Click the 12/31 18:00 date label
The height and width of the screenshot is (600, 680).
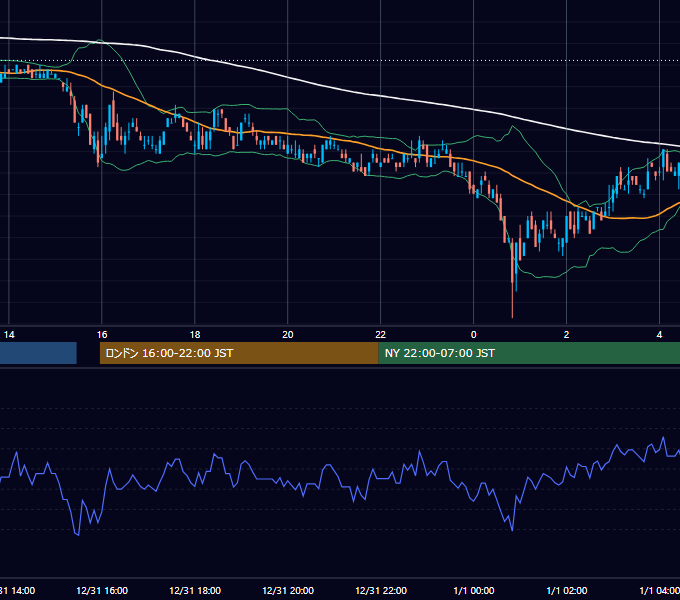pos(195,590)
